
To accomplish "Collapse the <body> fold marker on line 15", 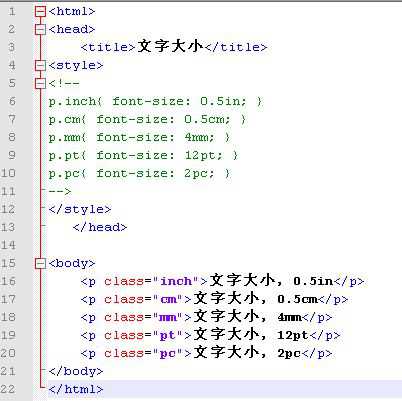I will 40,264.
